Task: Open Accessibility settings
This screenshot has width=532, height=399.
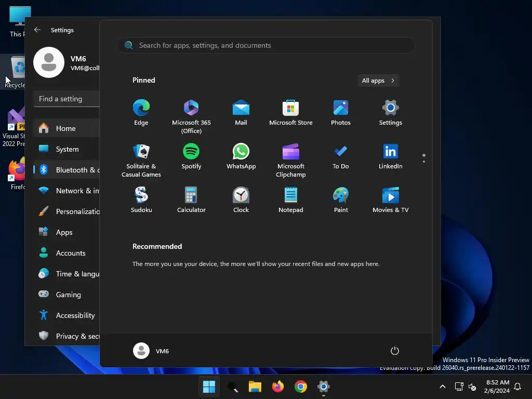Action: point(67,315)
